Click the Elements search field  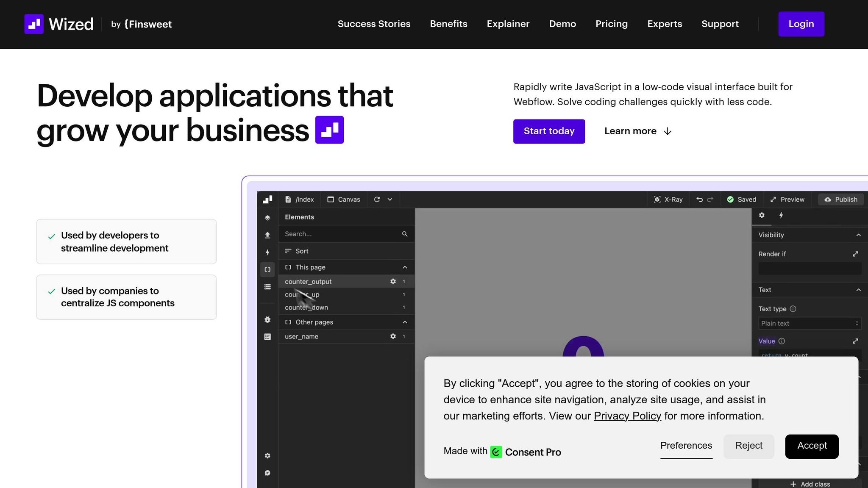click(341, 234)
